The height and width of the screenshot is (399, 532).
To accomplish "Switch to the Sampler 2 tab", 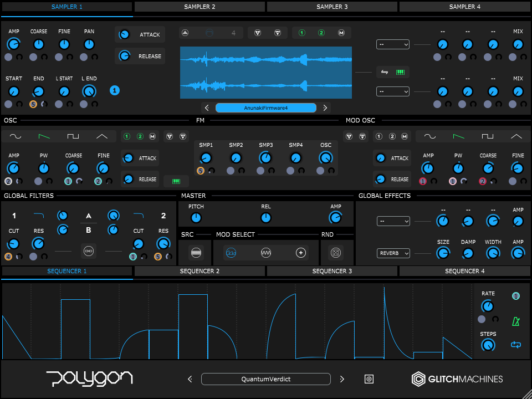I will click(199, 7).
